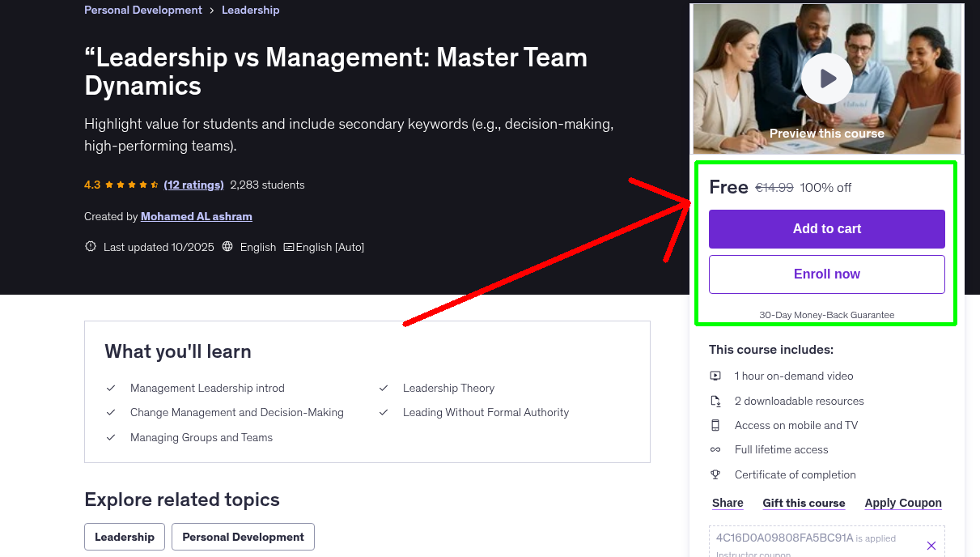Click the mobile and TV access icon
This screenshot has width=980, height=557.
716,425
